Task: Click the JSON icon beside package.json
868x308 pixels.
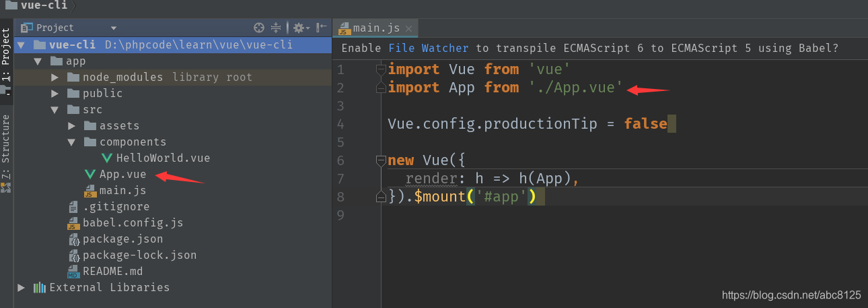Action: click(x=73, y=239)
